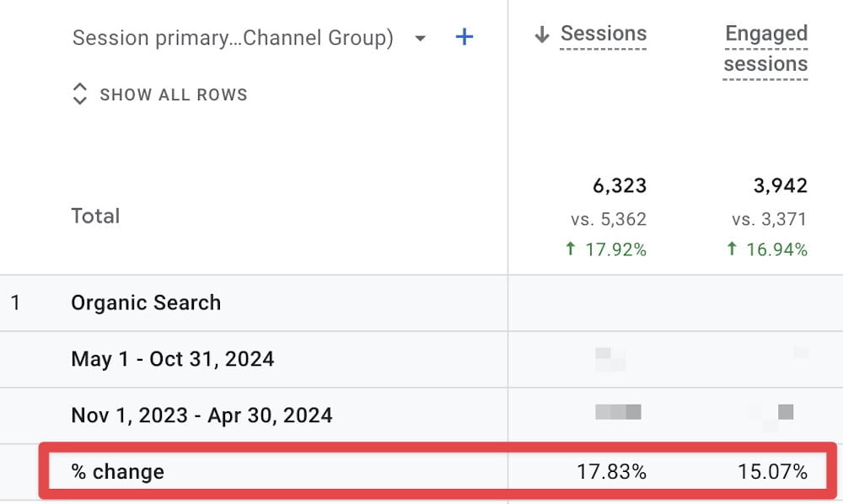Click the Total row label
The width and height of the screenshot is (843, 504).
click(x=95, y=216)
